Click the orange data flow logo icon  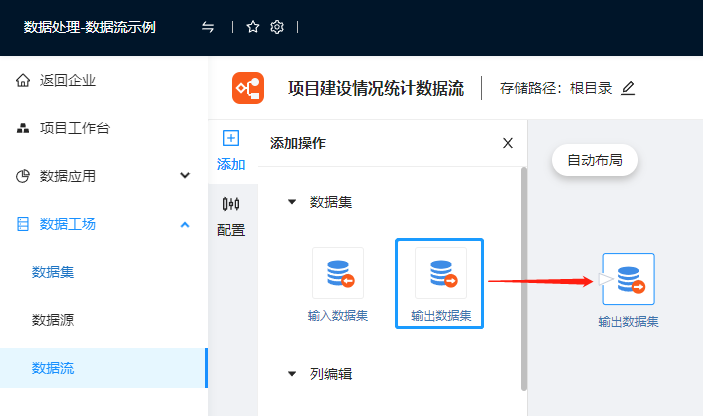click(247, 88)
